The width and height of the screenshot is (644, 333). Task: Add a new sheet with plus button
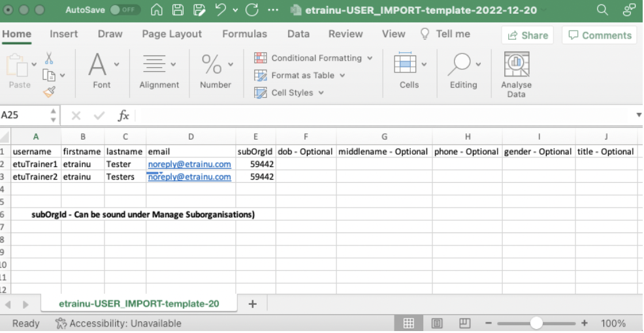coord(253,304)
